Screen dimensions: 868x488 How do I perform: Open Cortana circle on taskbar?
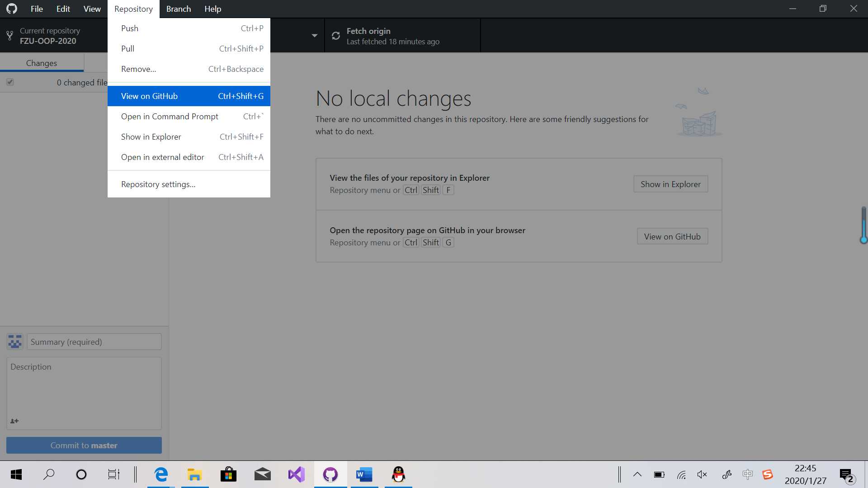[x=81, y=474]
